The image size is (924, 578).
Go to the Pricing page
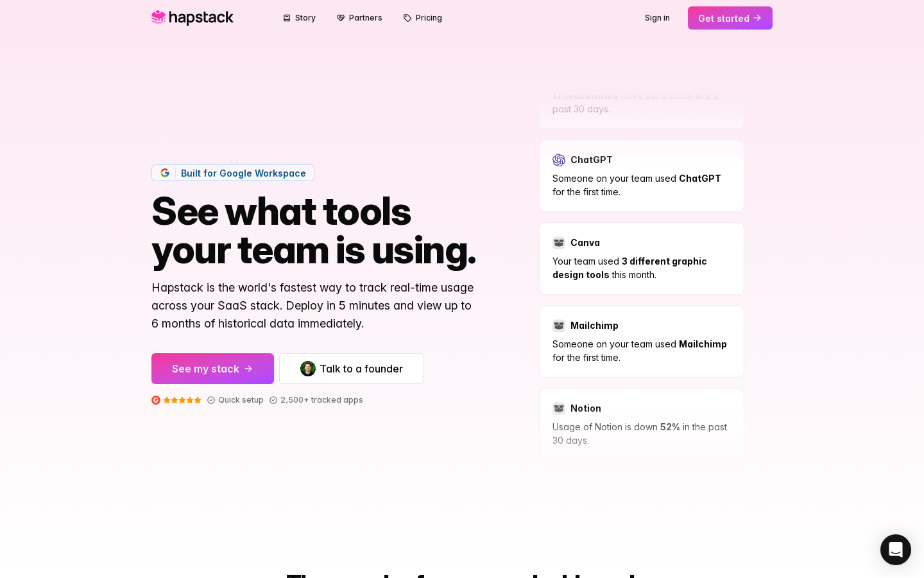tap(422, 18)
